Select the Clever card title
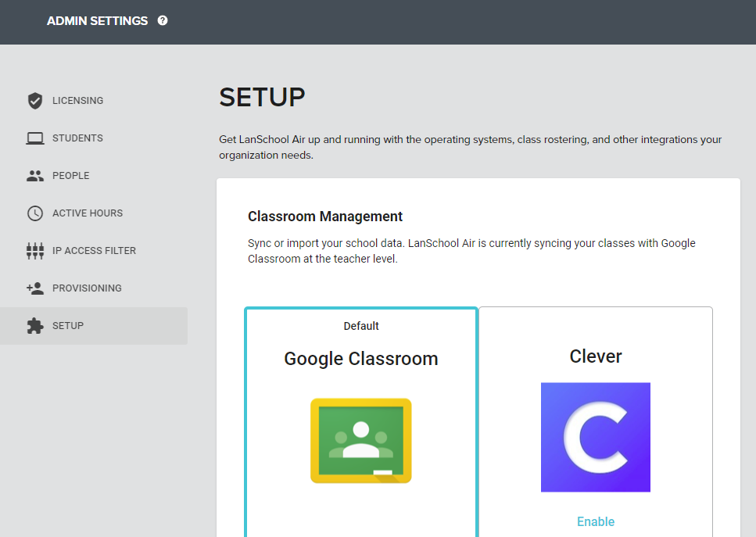 (x=596, y=356)
